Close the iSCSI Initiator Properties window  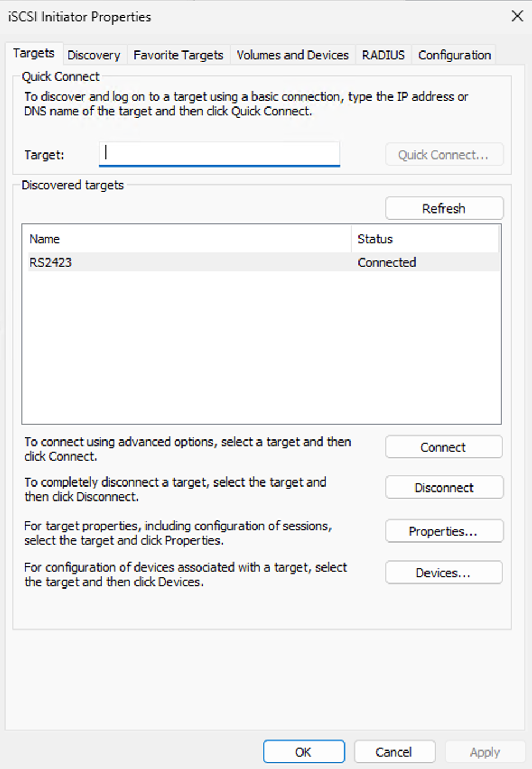pos(517,16)
